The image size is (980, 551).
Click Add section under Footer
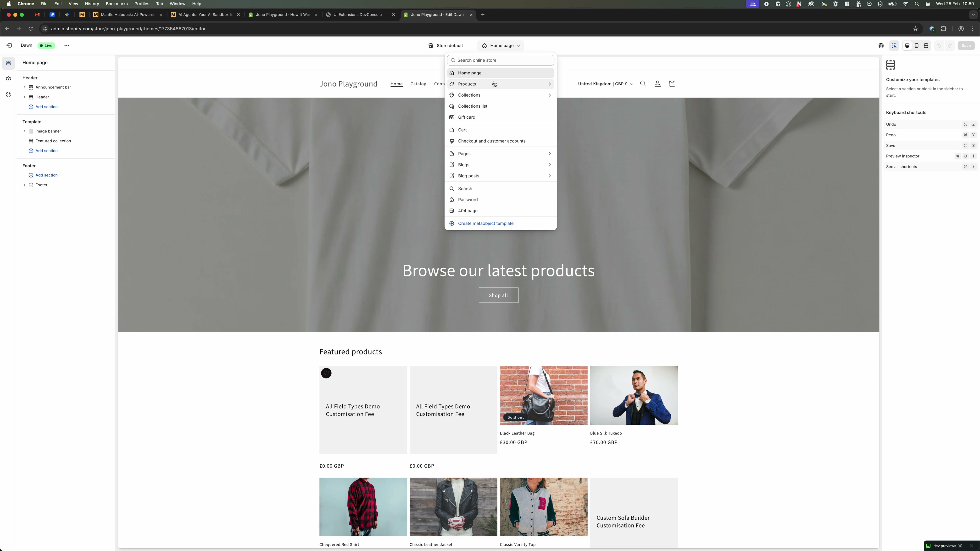(x=43, y=175)
